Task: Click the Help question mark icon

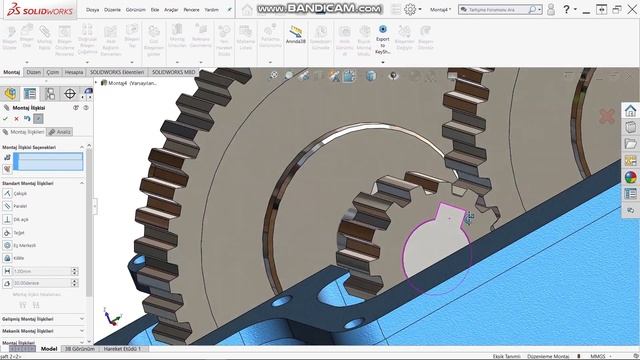Action: 566,9
